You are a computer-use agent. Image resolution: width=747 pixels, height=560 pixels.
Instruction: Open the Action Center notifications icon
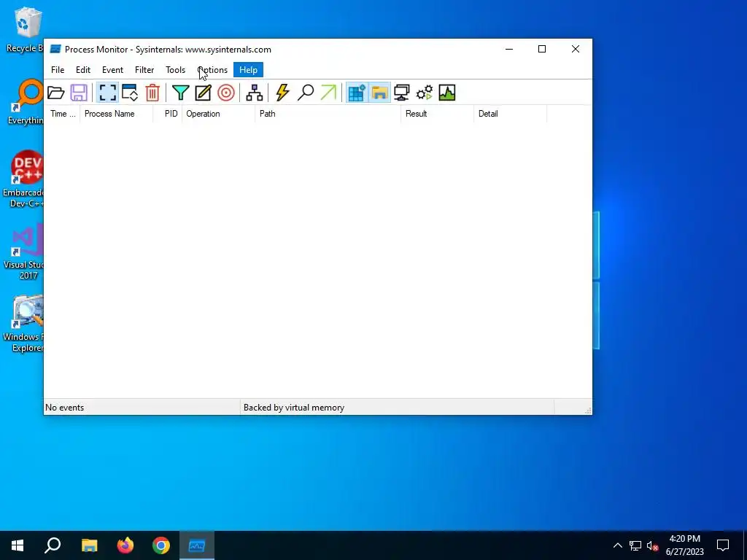(x=723, y=545)
